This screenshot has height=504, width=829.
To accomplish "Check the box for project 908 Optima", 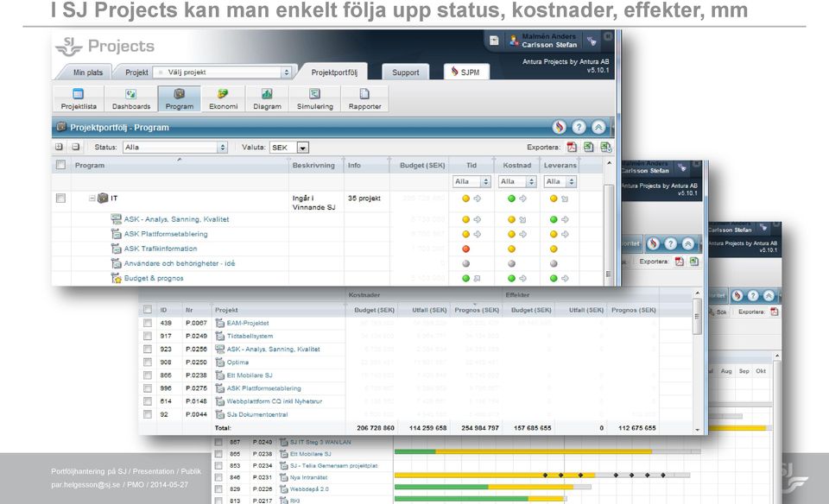I will [148, 362].
